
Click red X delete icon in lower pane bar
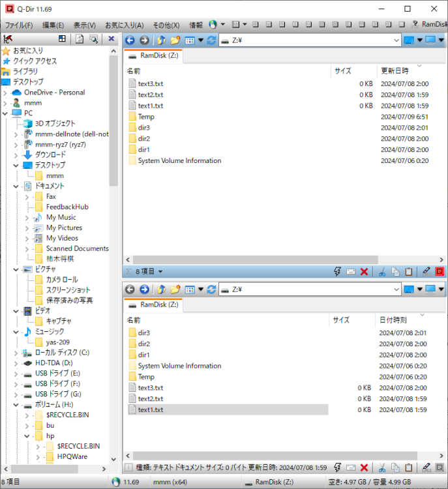coord(364,467)
